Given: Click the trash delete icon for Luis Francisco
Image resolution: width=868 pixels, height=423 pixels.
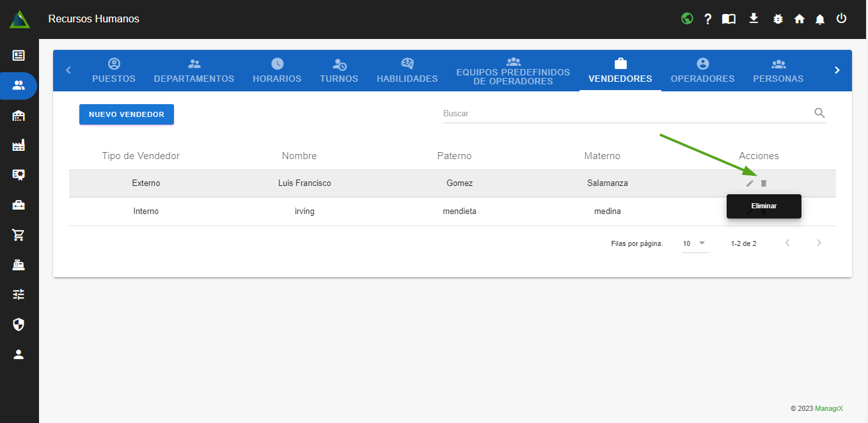Looking at the screenshot, I should [x=763, y=183].
